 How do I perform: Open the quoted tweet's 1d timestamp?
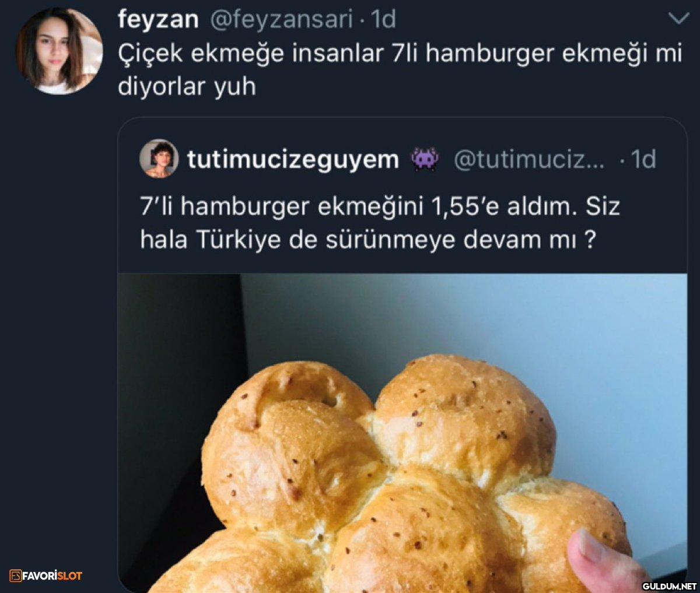(643, 159)
